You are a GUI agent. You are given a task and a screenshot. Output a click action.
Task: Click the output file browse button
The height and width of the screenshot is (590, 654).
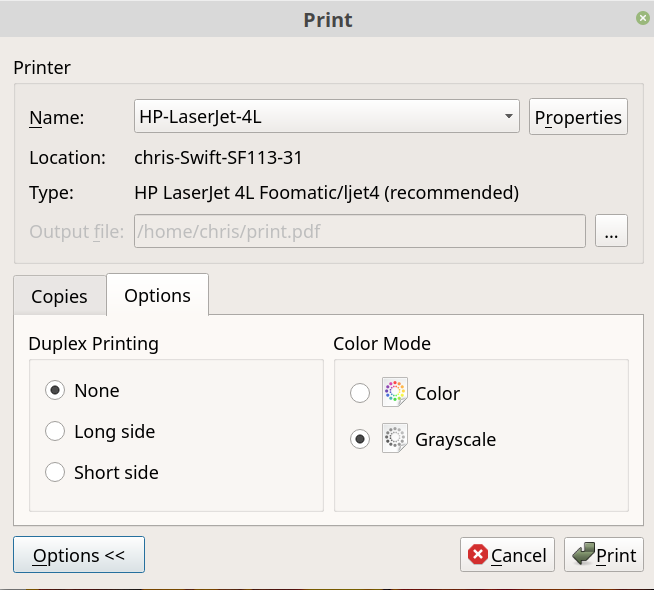tap(611, 232)
